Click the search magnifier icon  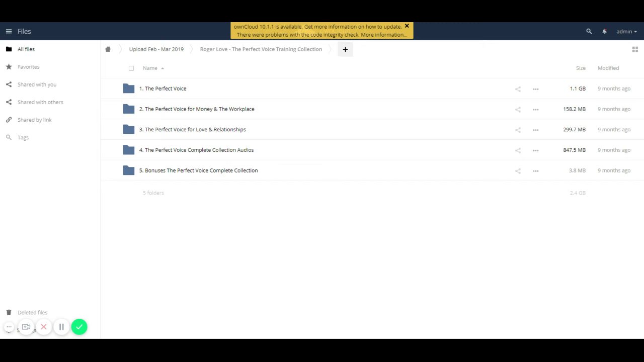click(x=589, y=31)
